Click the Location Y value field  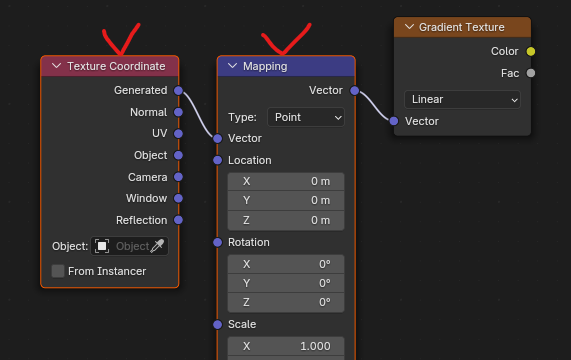(x=286, y=201)
